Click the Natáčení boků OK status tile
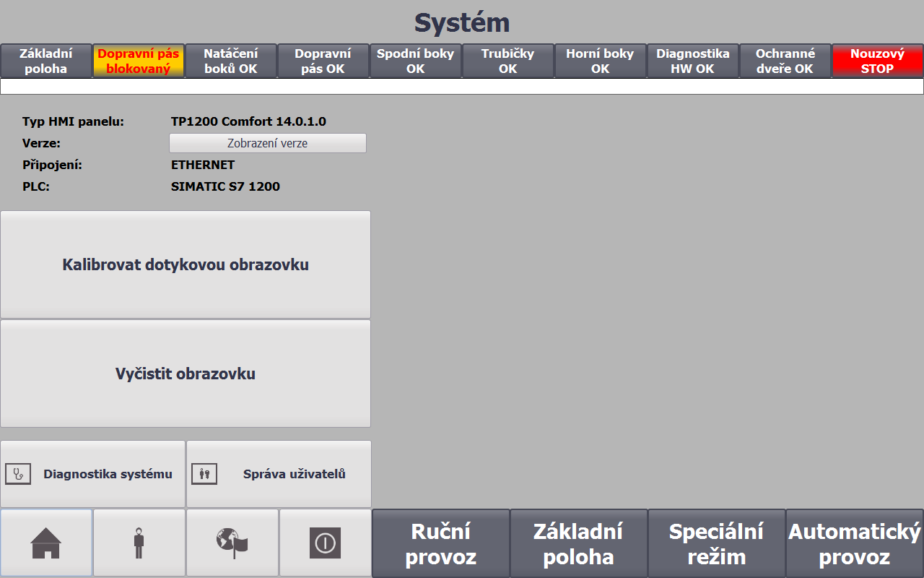The width and height of the screenshot is (924, 578). pos(231,61)
